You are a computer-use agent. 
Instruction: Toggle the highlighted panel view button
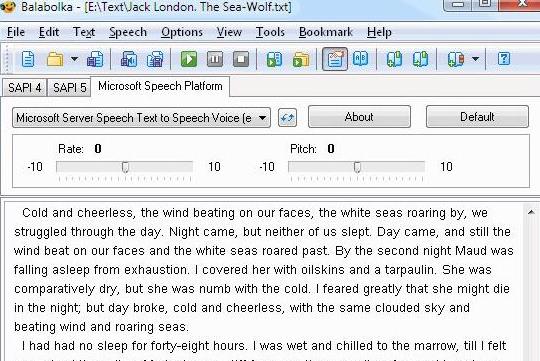pos(335,59)
